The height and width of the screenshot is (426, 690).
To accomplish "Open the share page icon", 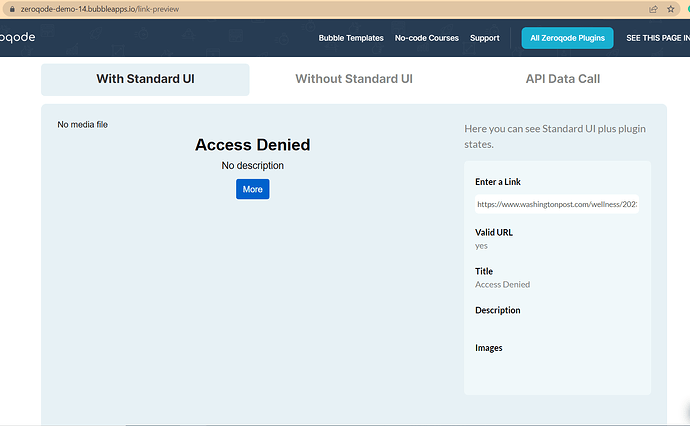I will [653, 9].
